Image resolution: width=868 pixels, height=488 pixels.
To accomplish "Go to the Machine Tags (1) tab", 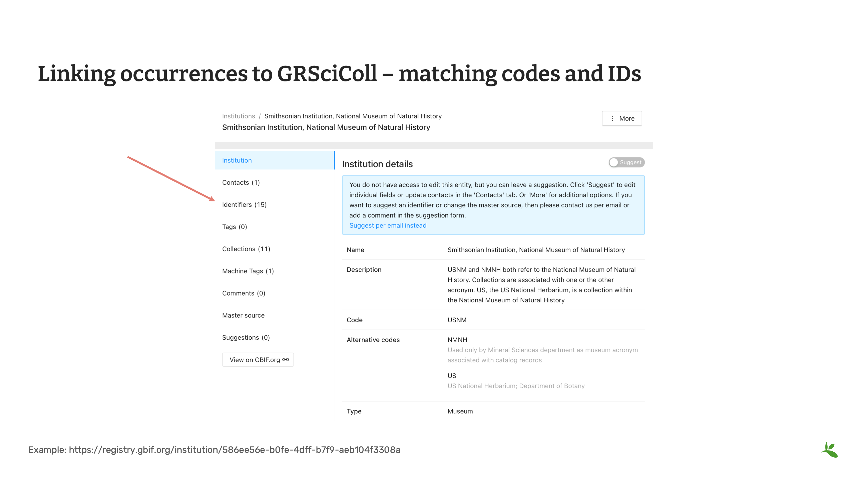I will (248, 271).
